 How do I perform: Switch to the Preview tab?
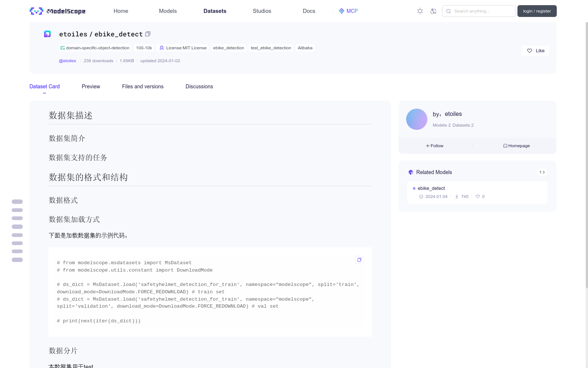point(91,86)
